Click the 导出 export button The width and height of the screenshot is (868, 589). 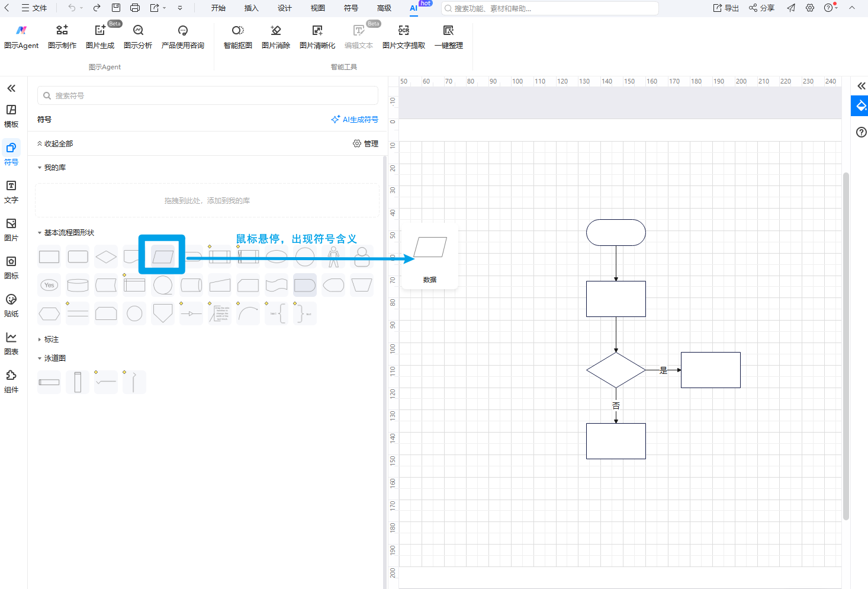click(726, 8)
